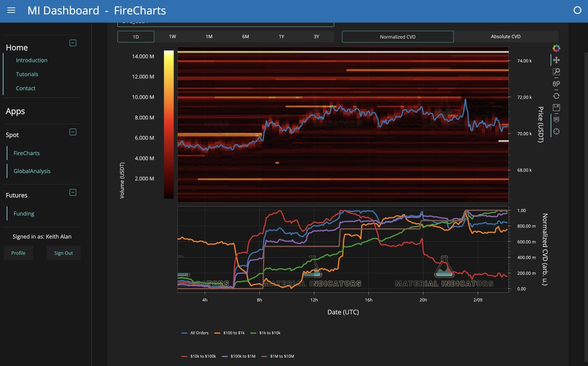Select the Wheel Zoom tool
588x366 pixels.
tap(556, 84)
